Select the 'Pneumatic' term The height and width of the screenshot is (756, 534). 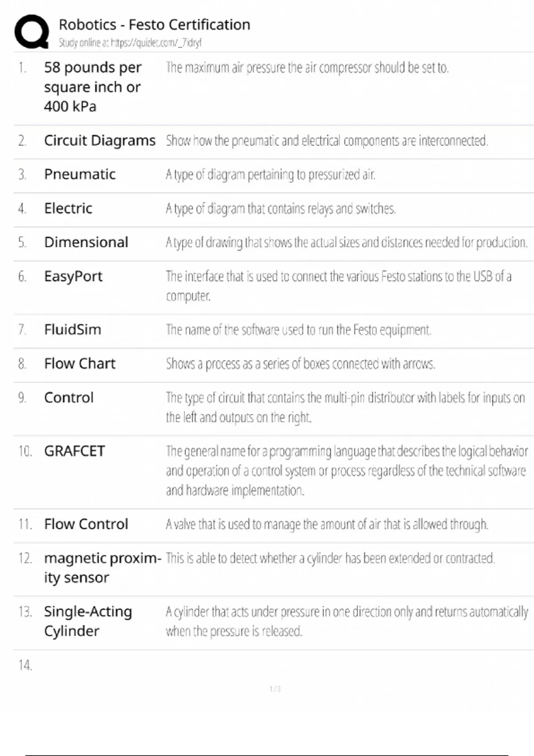(x=80, y=174)
